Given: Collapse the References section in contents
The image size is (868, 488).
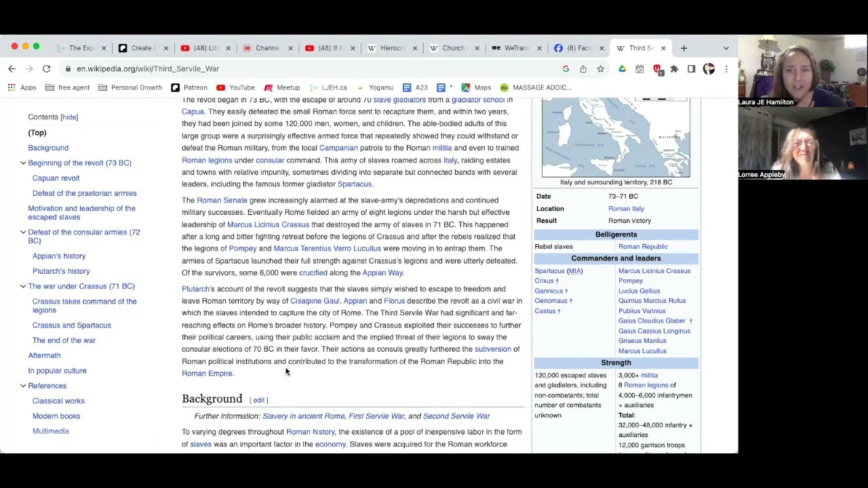Looking at the screenshot, I should tap(23, 386).
